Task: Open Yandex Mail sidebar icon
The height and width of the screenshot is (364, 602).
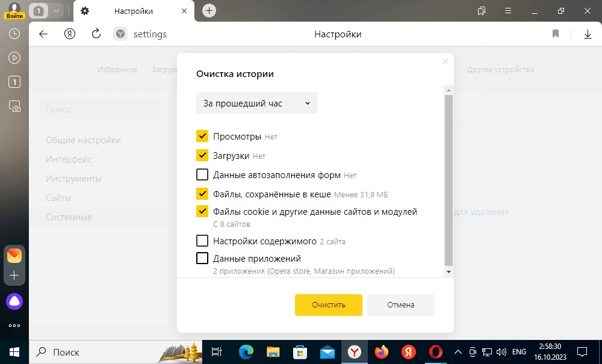Action: coord(14,256)
